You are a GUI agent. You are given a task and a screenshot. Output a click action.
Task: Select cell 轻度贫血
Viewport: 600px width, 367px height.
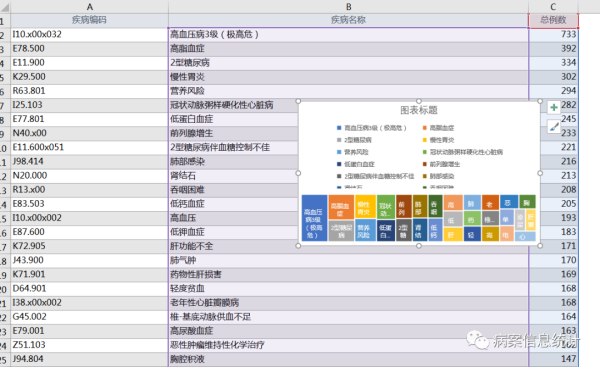(x=349, y=289)
